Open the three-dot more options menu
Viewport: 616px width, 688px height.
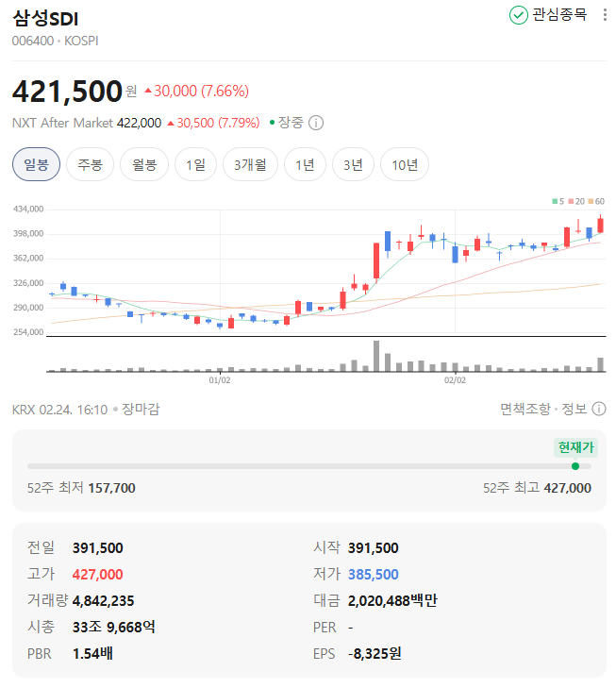pos(605,15)
